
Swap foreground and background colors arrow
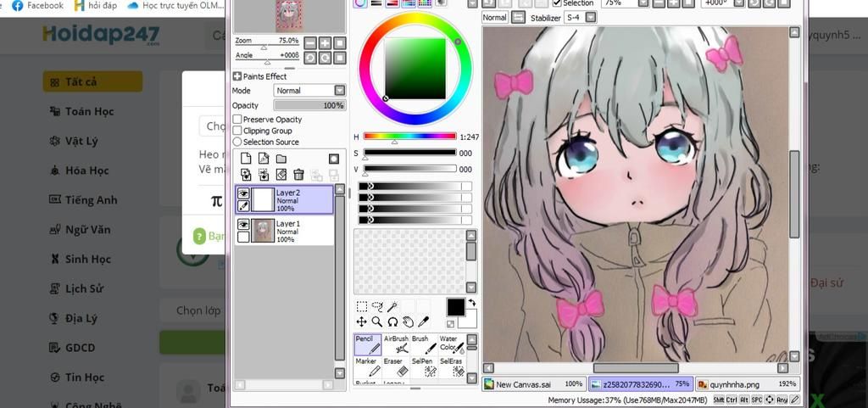(x=470, y=303)
